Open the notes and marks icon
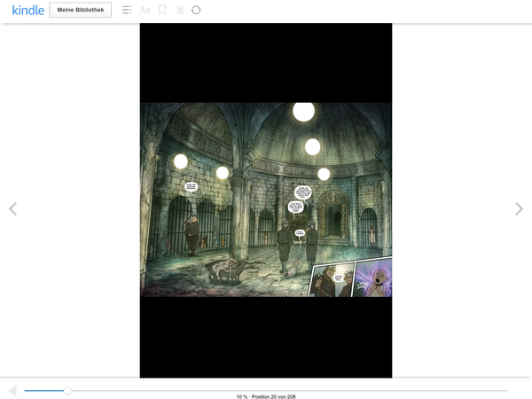Image resolution: width=532 pixels, height=399 pixels. [180, 10]
